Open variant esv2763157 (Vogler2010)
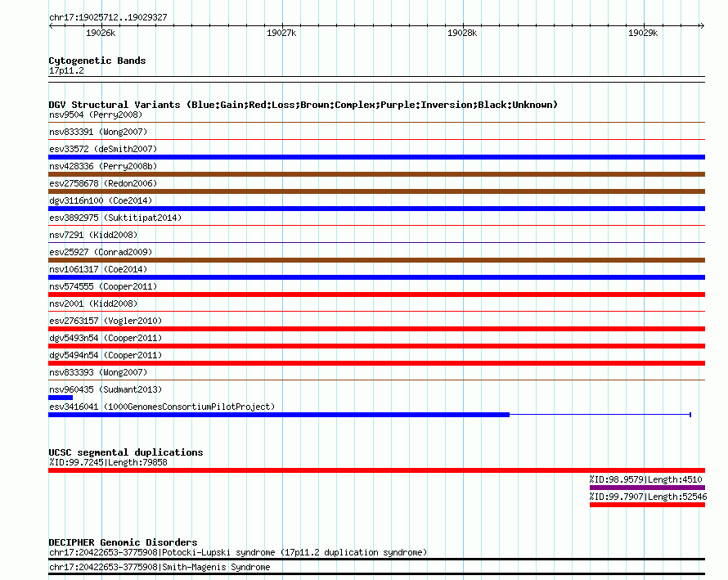728x580 pixels. pos(106,321)
